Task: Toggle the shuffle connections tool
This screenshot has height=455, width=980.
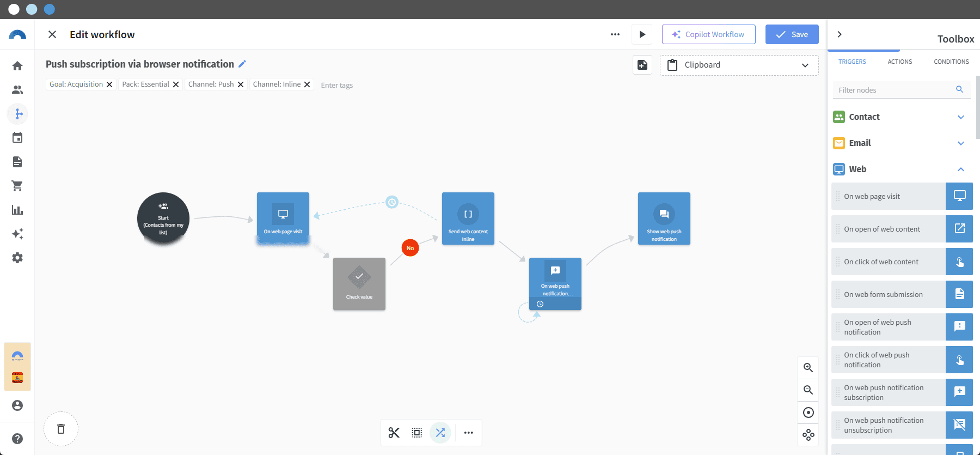Action: 440,433
